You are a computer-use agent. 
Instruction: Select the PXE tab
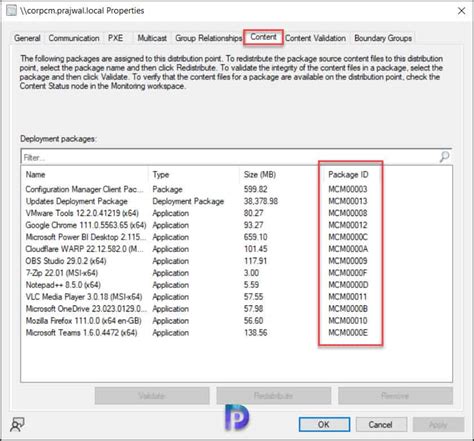click(115, 38)
